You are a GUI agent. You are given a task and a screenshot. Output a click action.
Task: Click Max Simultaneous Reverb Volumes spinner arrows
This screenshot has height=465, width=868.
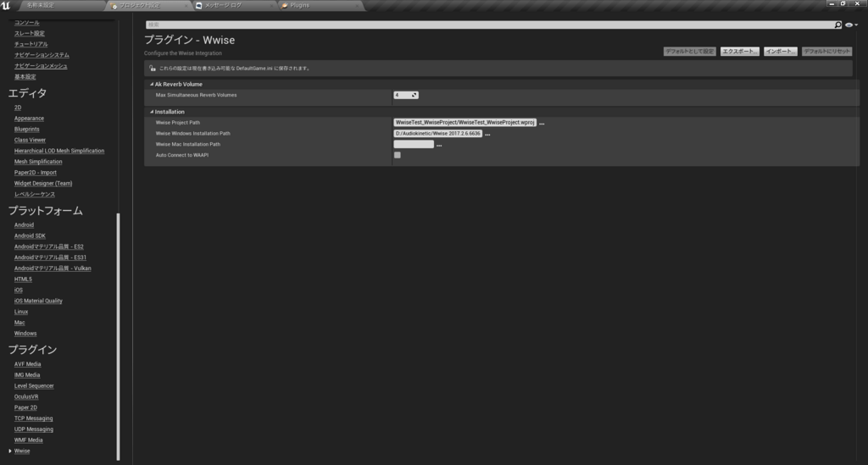(414, 95)
